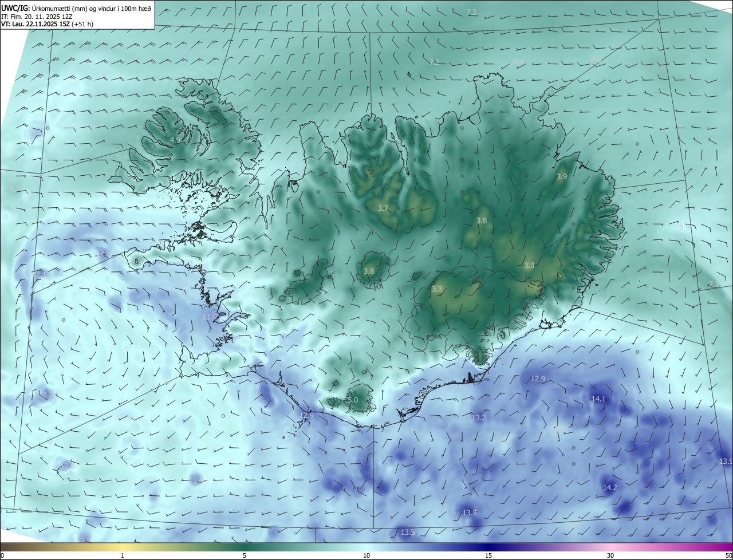Click the 15 tick on the color scale
This screenshot has width=733, height=560.
(488, 555)
